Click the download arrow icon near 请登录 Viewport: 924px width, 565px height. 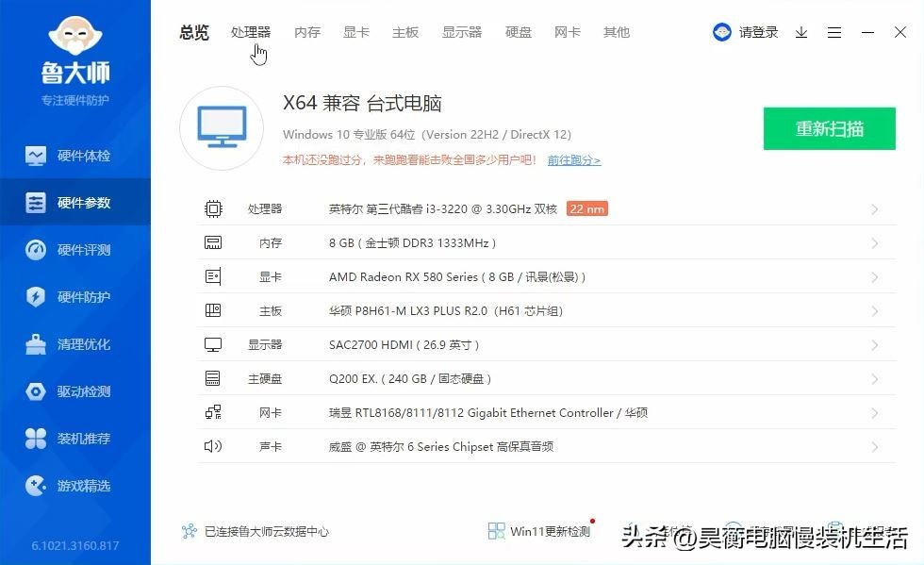801,32
